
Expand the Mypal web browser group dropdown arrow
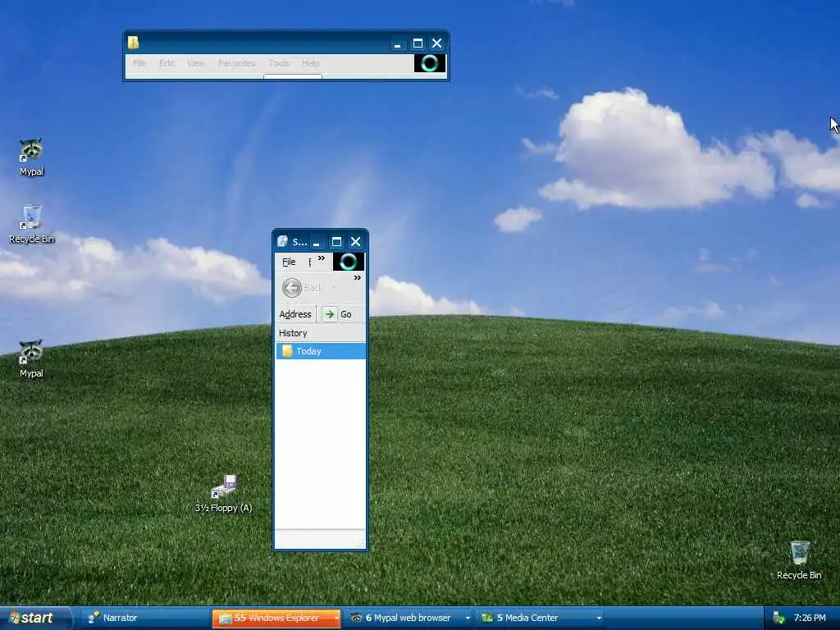pos(468,619)
